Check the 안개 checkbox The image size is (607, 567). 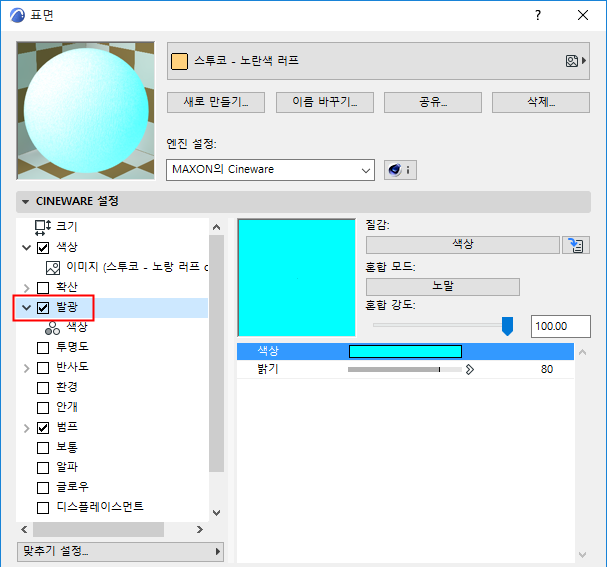point(43,408)
